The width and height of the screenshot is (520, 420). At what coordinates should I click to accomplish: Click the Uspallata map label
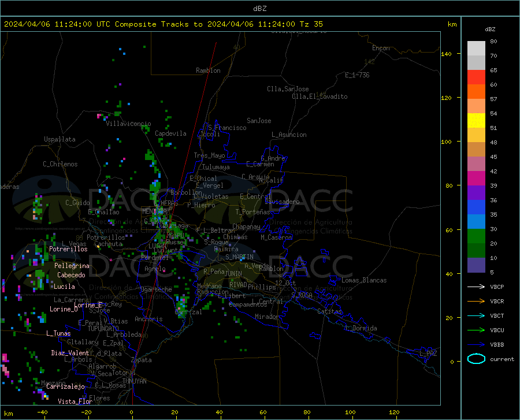point(60,139)
